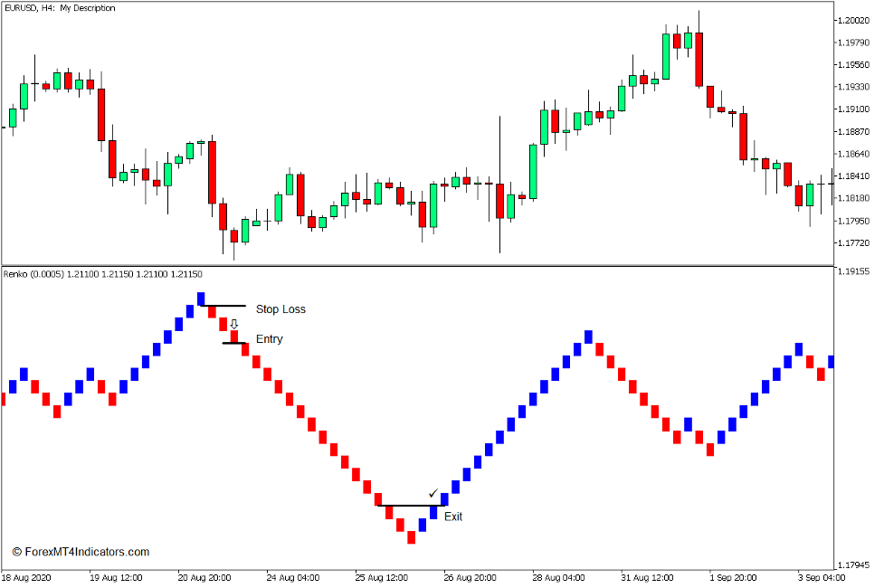The width and height of the screenshot is (884, 588).
Task: Select the down arrow sell signal icon
Action: click(x=234, y=322)
